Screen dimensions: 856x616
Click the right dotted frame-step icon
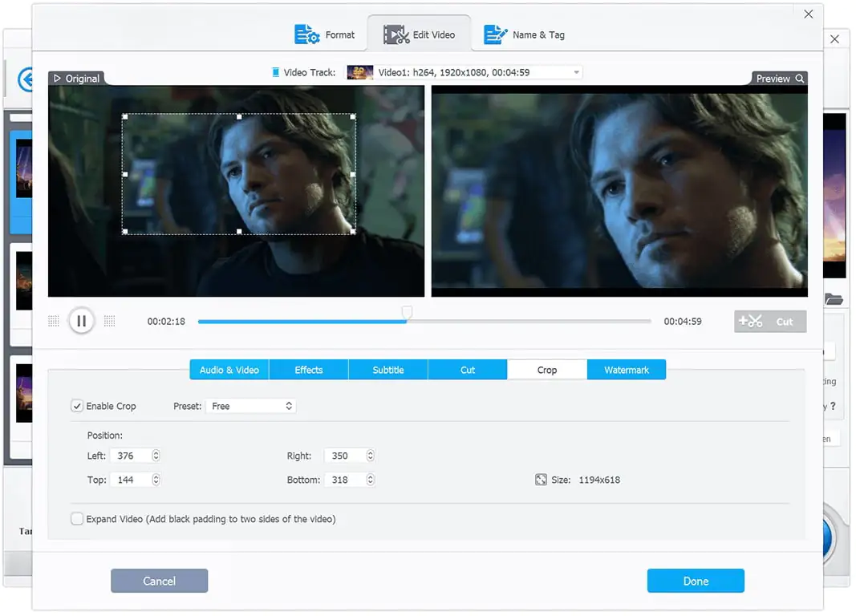109,322
